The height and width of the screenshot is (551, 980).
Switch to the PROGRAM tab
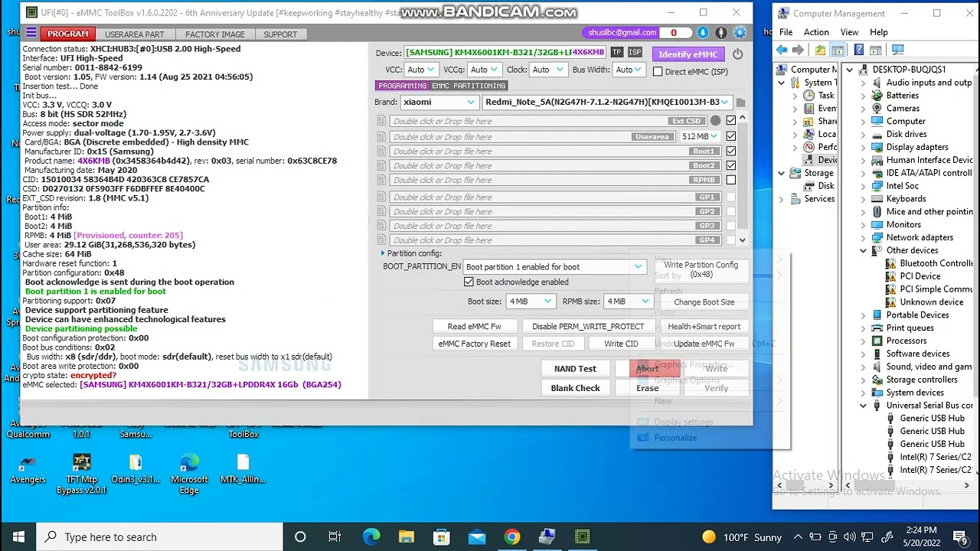(67, 34)
